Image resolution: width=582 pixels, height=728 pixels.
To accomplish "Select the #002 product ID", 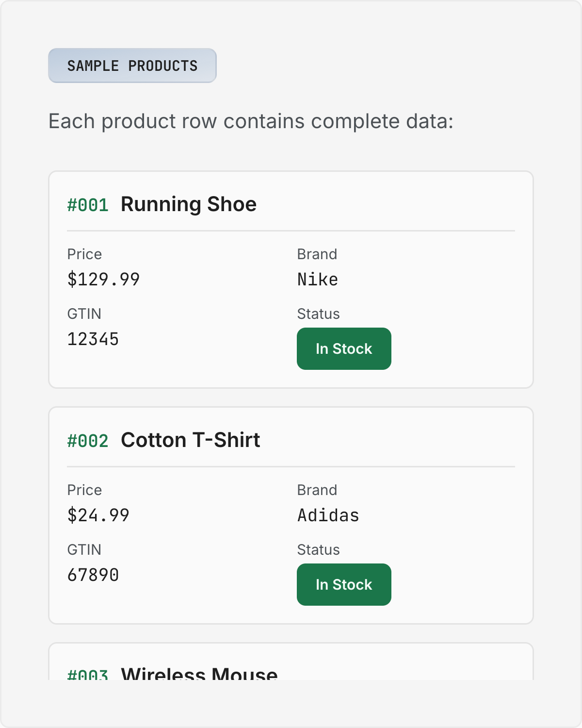I will [x=88, y=441].
